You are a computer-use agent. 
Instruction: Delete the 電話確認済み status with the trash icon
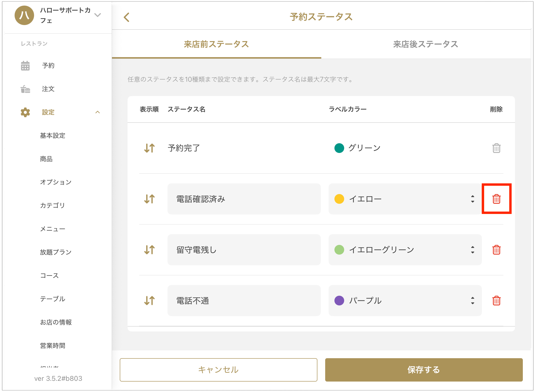click(x=496, y=199)
